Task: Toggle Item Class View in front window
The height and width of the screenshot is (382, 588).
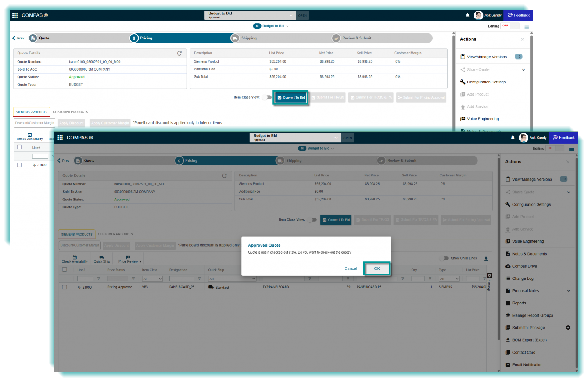Action: click(312, 220)
